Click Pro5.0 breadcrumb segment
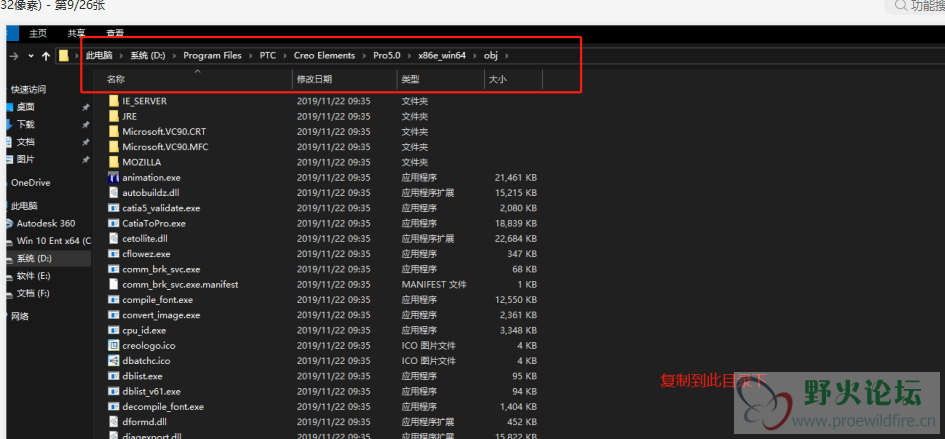 click(x=386, y=55)
